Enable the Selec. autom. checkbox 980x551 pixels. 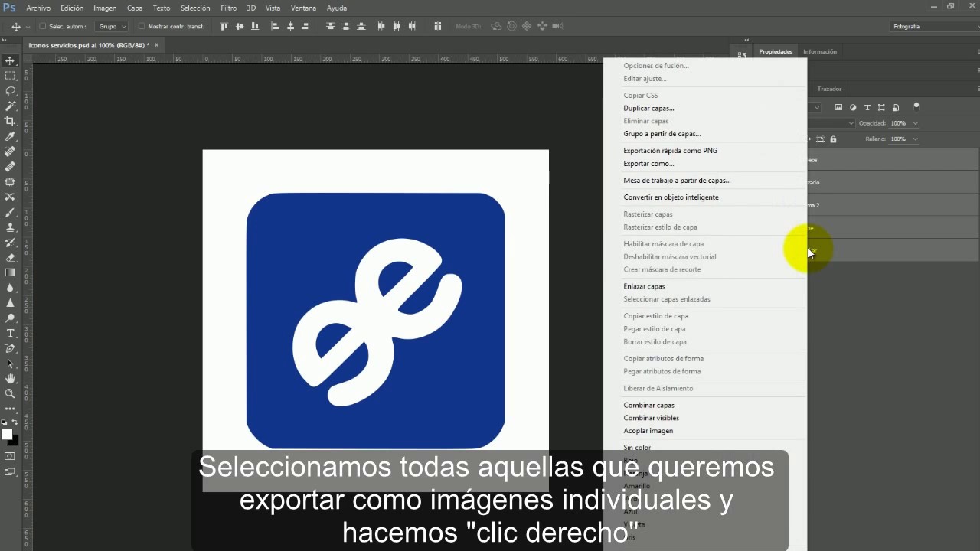pos(43,27)
